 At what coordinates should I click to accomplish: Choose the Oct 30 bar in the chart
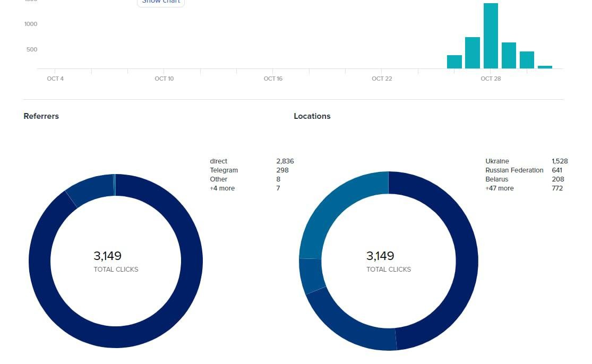(x=527, y=60)
